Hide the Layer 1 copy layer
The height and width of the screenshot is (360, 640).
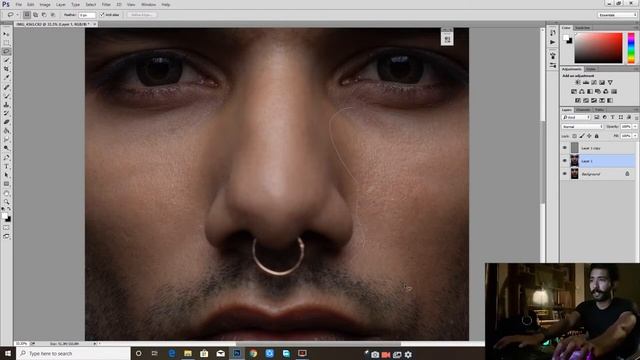tap(564, 148)
